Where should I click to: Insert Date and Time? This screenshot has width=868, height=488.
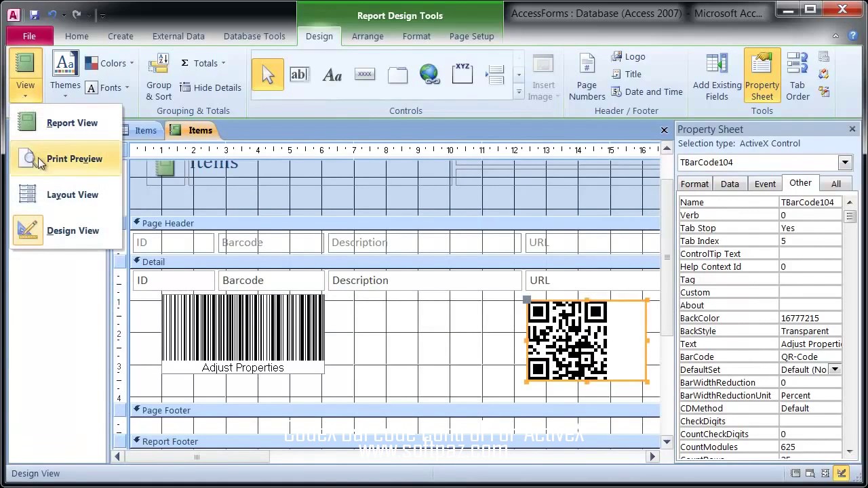(647, 92)
